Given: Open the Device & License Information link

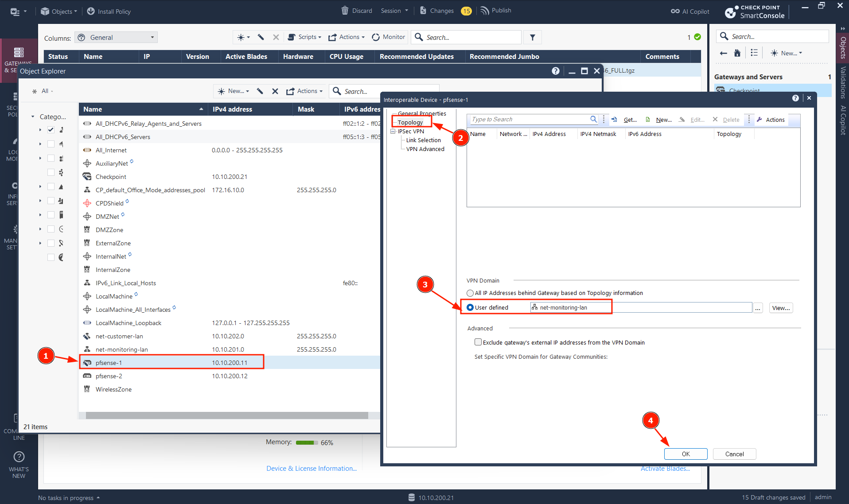Looking at the screenshot, I should 312,469.
